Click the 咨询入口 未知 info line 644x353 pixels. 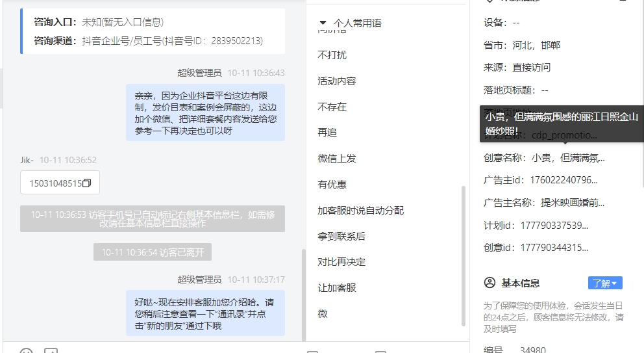pos(99,22)
